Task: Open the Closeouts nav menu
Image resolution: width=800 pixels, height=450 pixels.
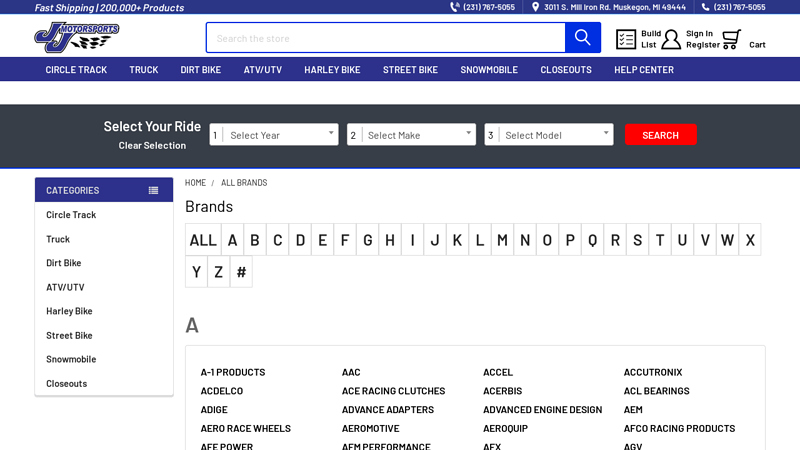Action: pyautogui.click(x=566, y=69)
